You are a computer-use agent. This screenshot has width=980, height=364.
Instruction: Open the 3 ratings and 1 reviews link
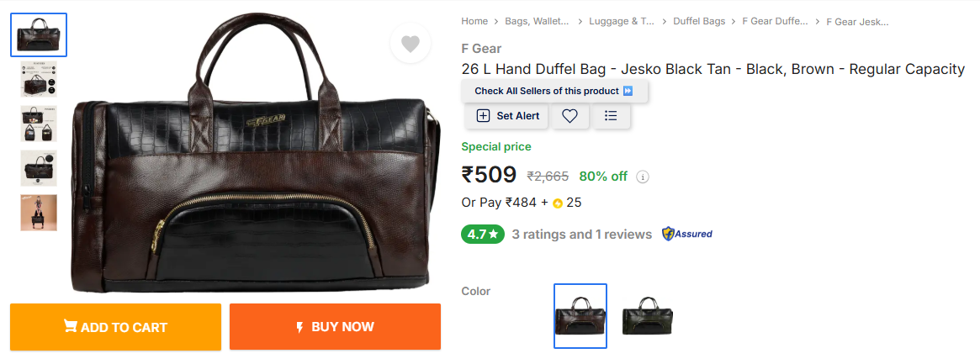pos(582,235)
